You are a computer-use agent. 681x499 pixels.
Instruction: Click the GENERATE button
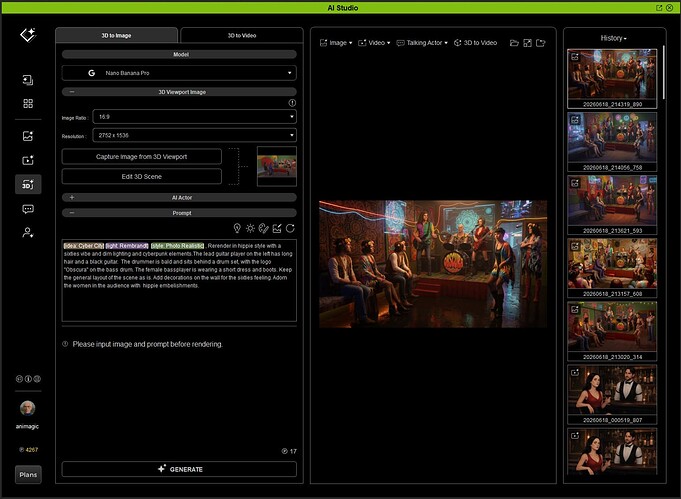pyautogui.click(x=179, y=469)
